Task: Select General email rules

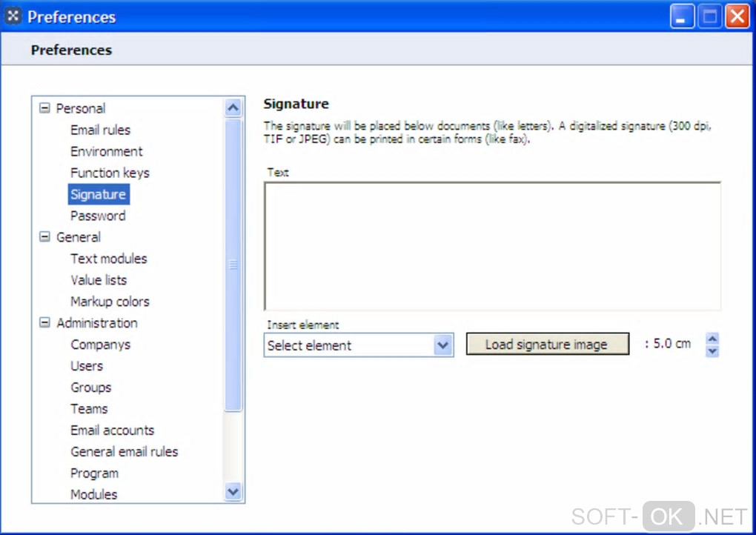Action: tap(125, 451)
